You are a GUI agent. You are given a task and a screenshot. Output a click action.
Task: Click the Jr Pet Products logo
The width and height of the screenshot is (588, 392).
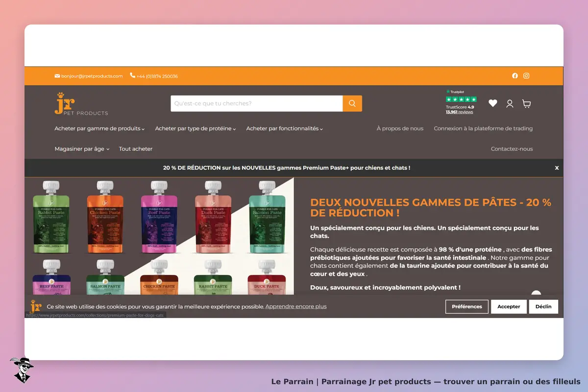[81, 103]
